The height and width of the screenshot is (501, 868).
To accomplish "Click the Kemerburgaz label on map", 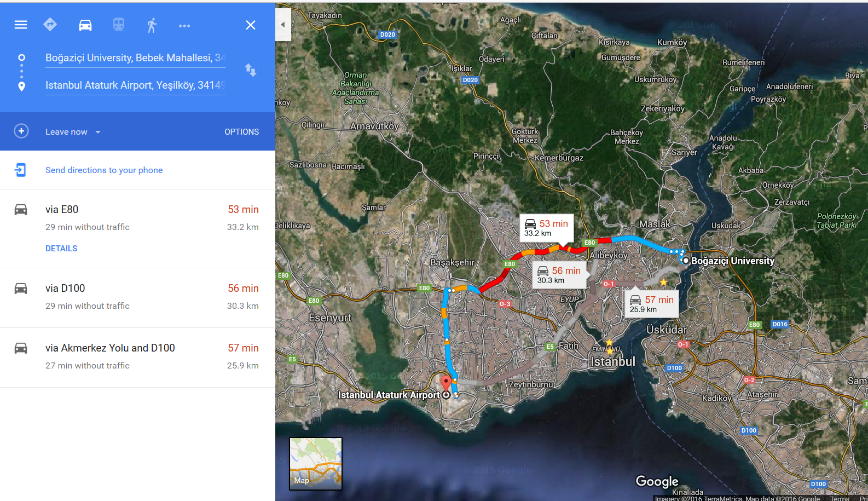I will tap(559, 158).
